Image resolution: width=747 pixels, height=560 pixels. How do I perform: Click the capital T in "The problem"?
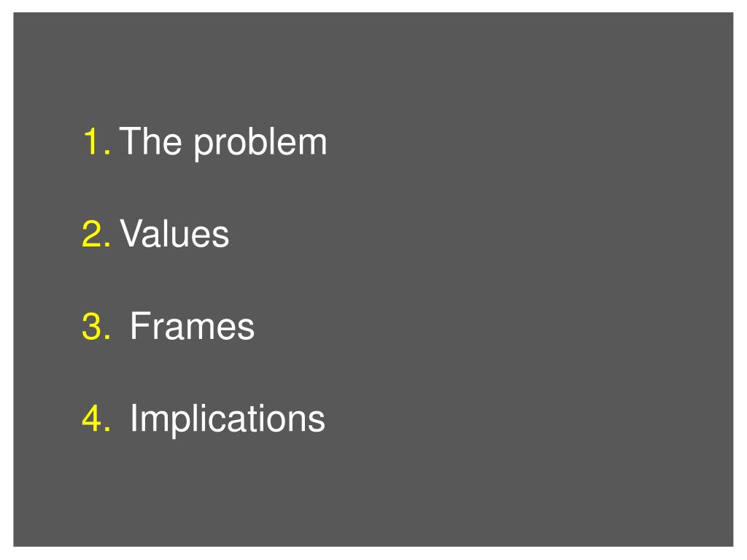130,141
